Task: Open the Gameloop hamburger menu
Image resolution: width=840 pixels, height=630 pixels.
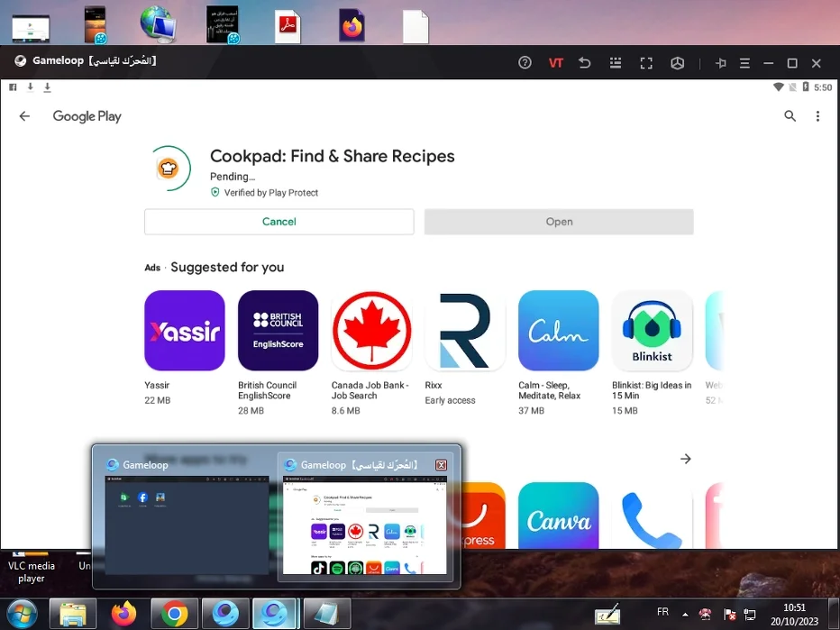Action: coord(744,63)
